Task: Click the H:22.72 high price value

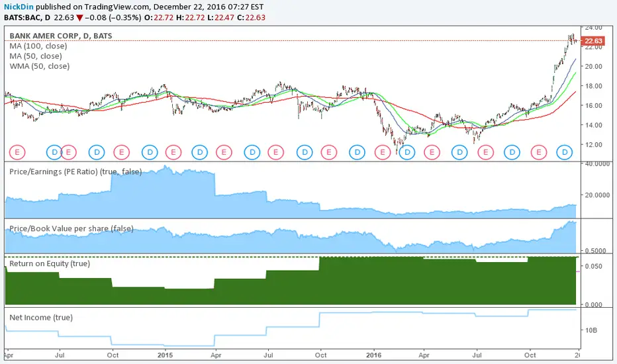Action: click(x=190, y=17)
